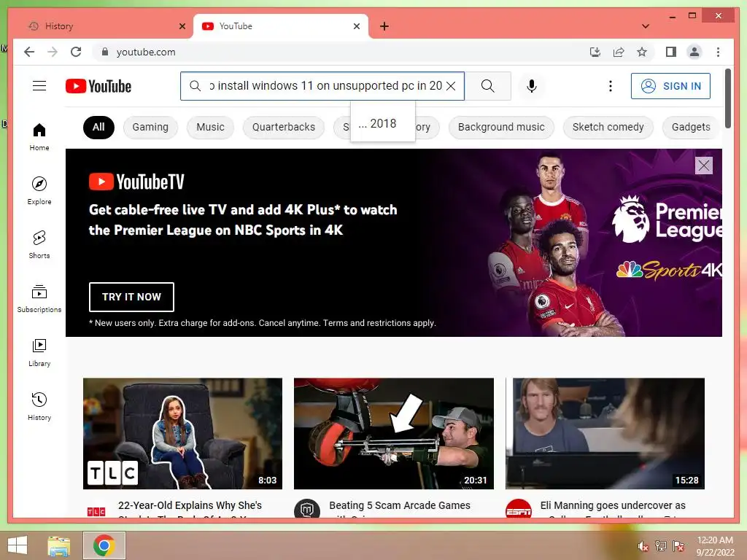This screenshot has width=747, height=560.
Task: Start voice search with microphone
Action: coord(532,86)
